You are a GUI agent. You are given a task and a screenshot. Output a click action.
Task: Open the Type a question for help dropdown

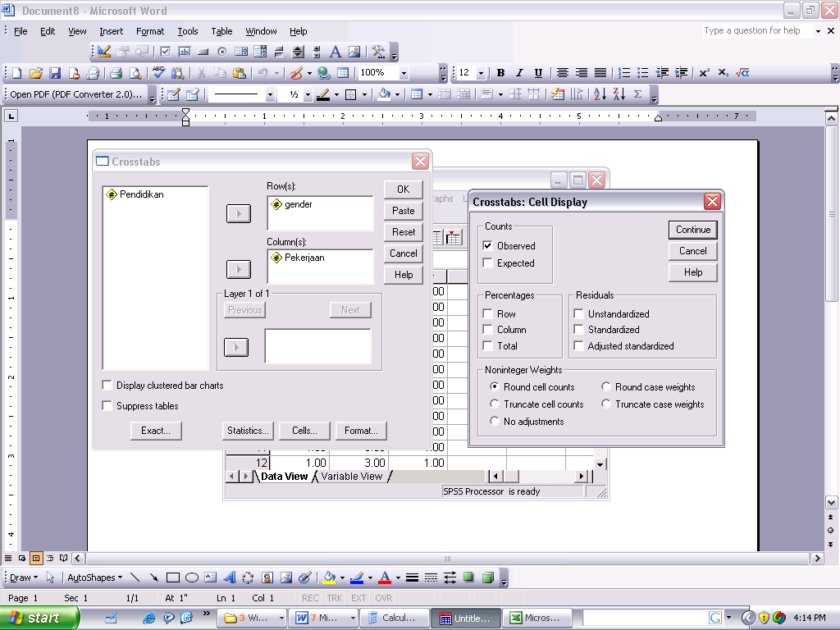click(x=818, y=31)
